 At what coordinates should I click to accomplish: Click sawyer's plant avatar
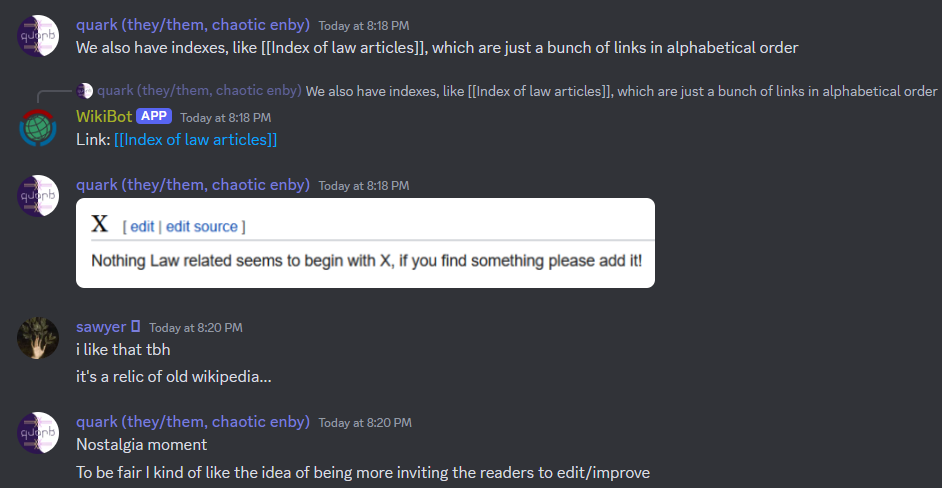pyautogui.click(x=37, y=338)
